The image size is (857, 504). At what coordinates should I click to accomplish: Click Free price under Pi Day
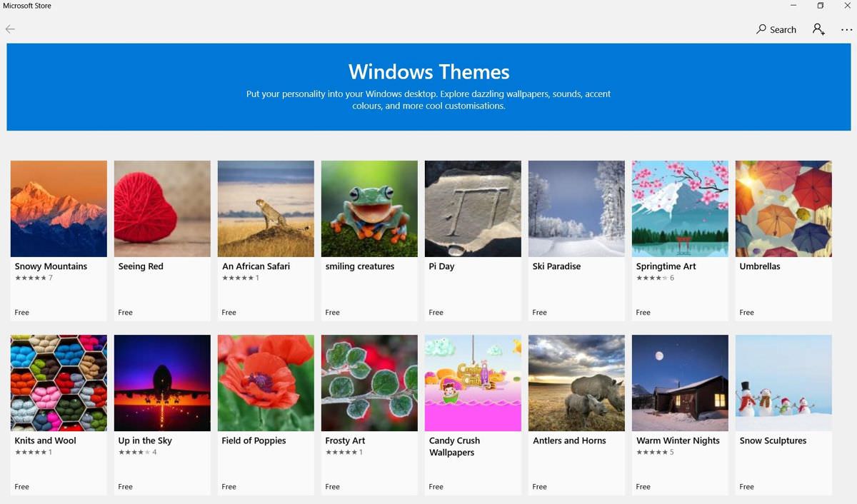point(436,313)
